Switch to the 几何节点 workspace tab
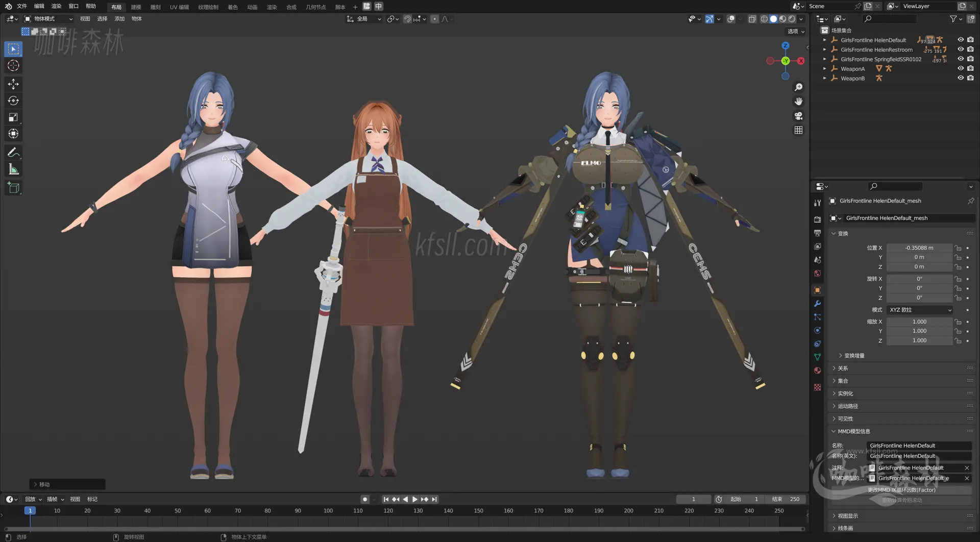The height and width of the screenshot is (542, 980). [x=316, y=6]
